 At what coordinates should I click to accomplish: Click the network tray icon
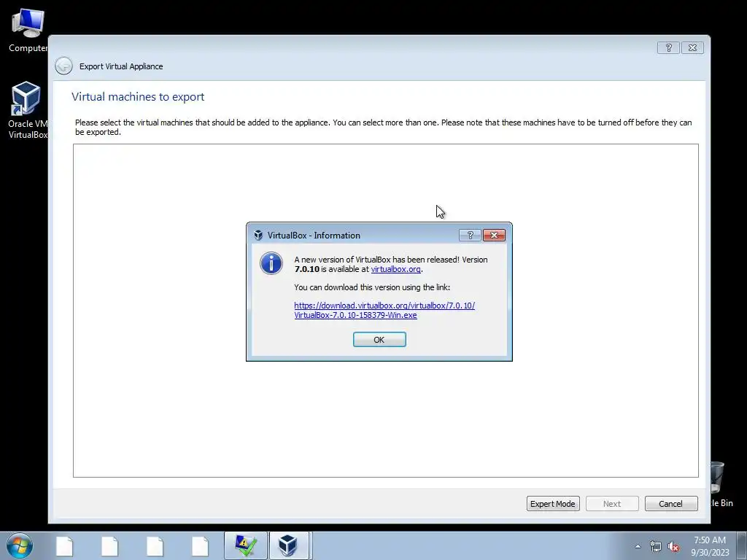[x=656, y=547]
